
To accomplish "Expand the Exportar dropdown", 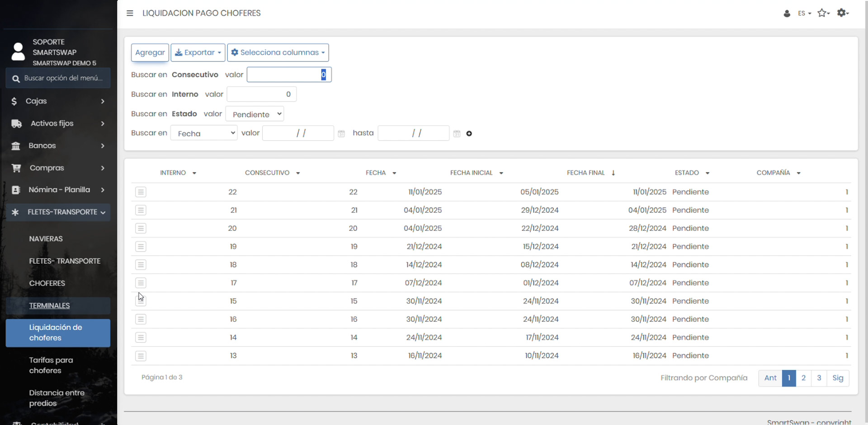I will click(x=198, y=52).
